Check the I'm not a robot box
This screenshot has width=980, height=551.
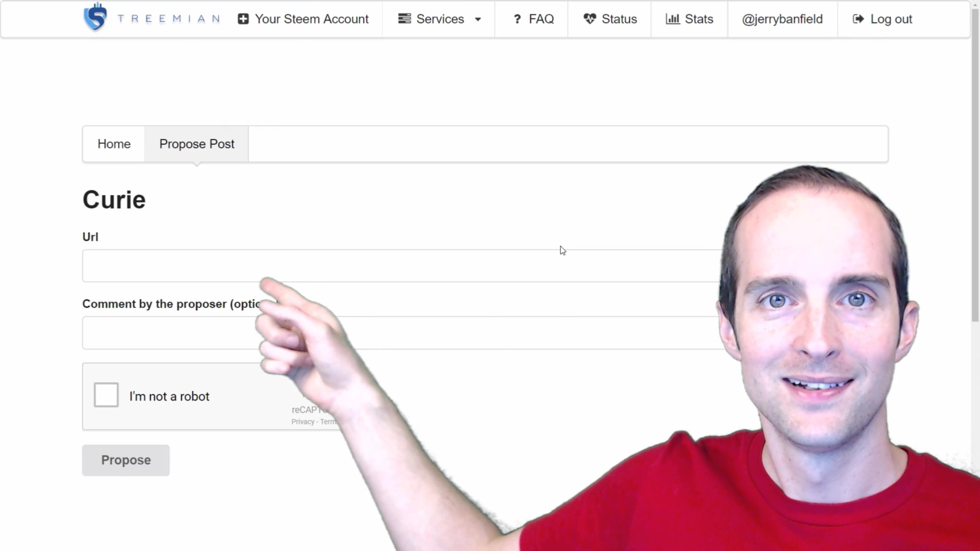coord(106,395)
